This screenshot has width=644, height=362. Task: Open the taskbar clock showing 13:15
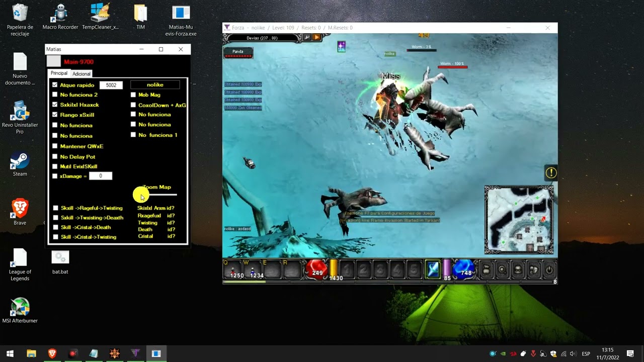coord(608,353)
